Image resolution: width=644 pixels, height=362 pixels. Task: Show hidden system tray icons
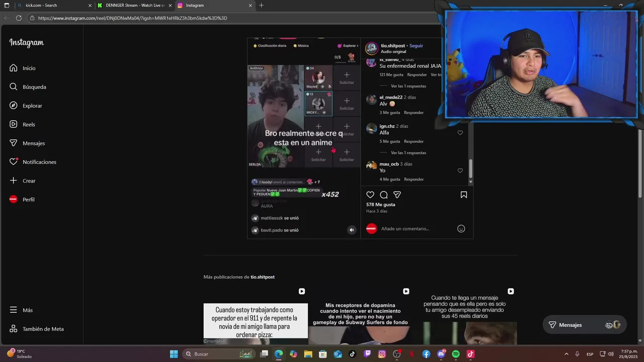(567, 354)
